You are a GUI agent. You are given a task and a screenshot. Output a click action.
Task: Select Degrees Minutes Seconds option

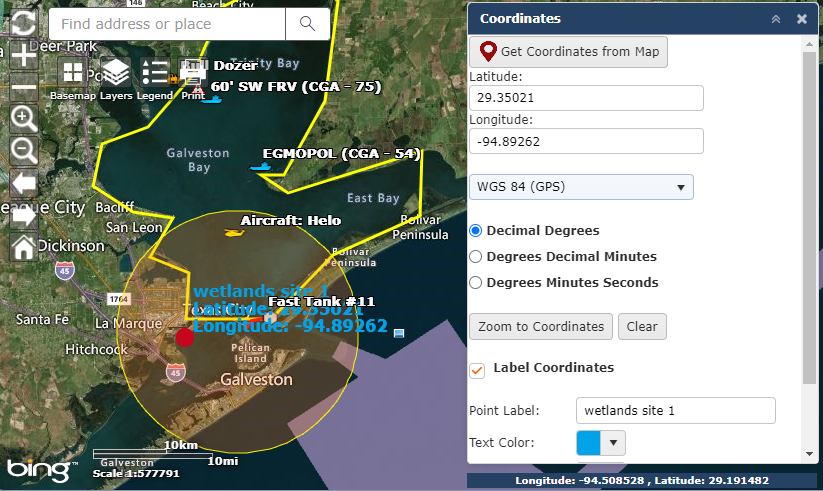tap(476, 283)
